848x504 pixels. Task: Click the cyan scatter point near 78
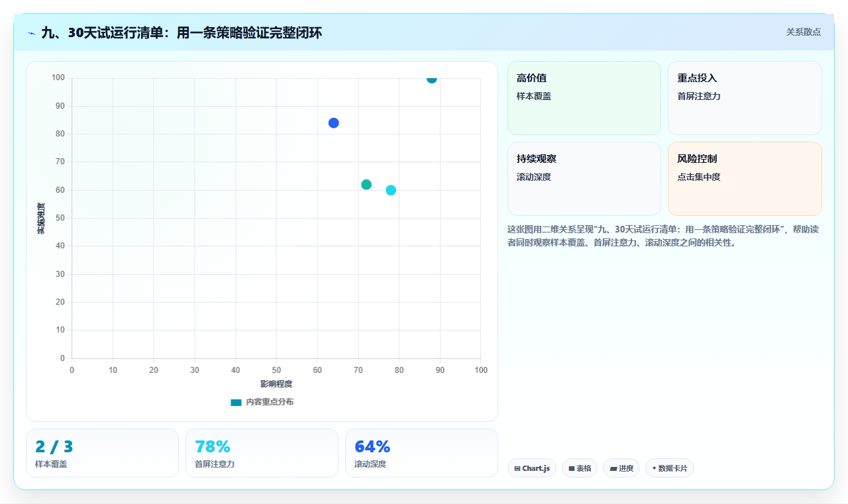[391, 190]
